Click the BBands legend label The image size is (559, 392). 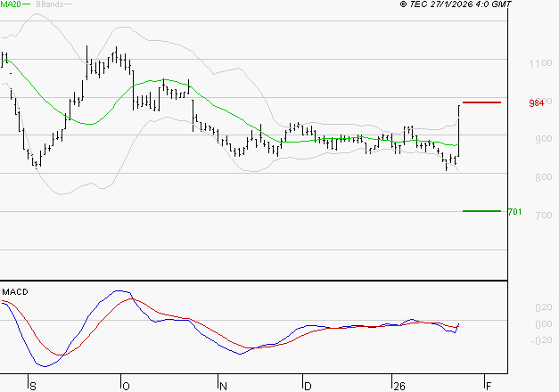[50, 4]
